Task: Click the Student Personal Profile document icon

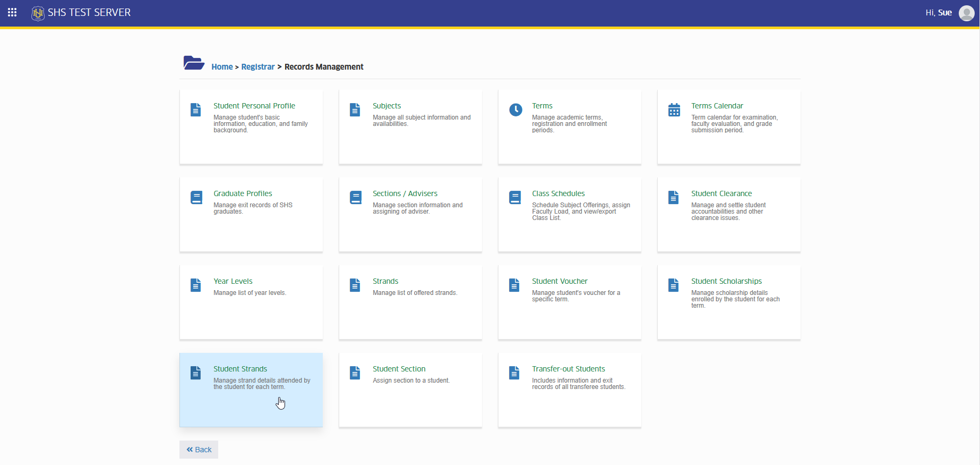Action: [x=196, y=109]
